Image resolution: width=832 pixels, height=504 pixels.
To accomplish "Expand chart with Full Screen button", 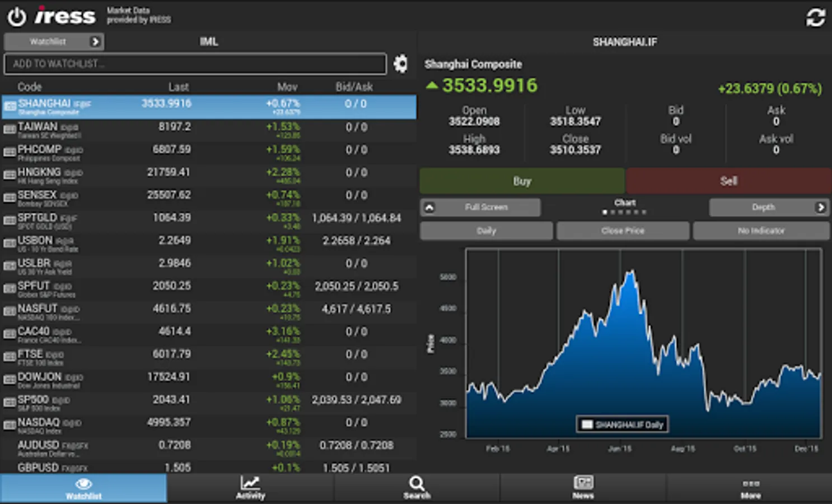I will pos(480,207).
